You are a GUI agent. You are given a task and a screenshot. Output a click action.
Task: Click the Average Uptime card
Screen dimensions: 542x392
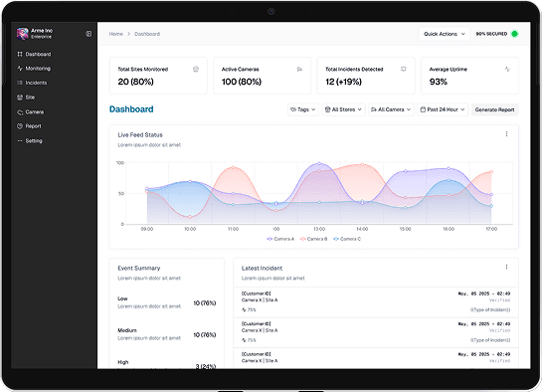coord(469,76)
